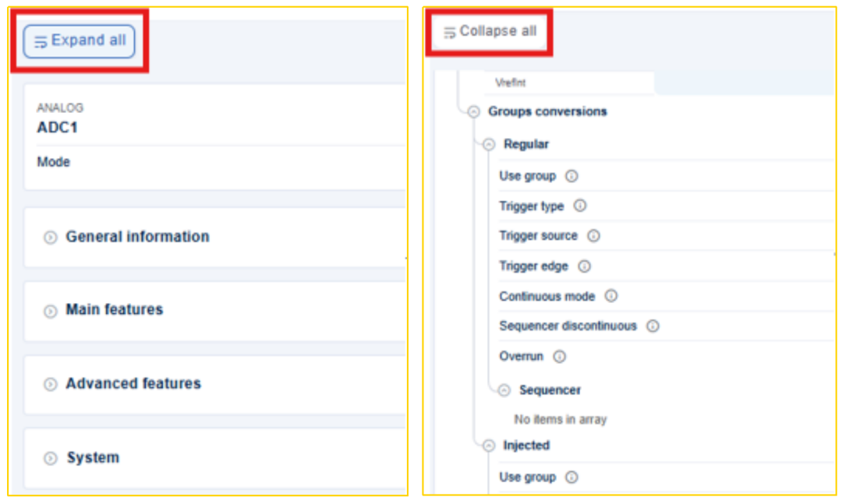
Task: Expand the General information section
Action: coord(51,238)
